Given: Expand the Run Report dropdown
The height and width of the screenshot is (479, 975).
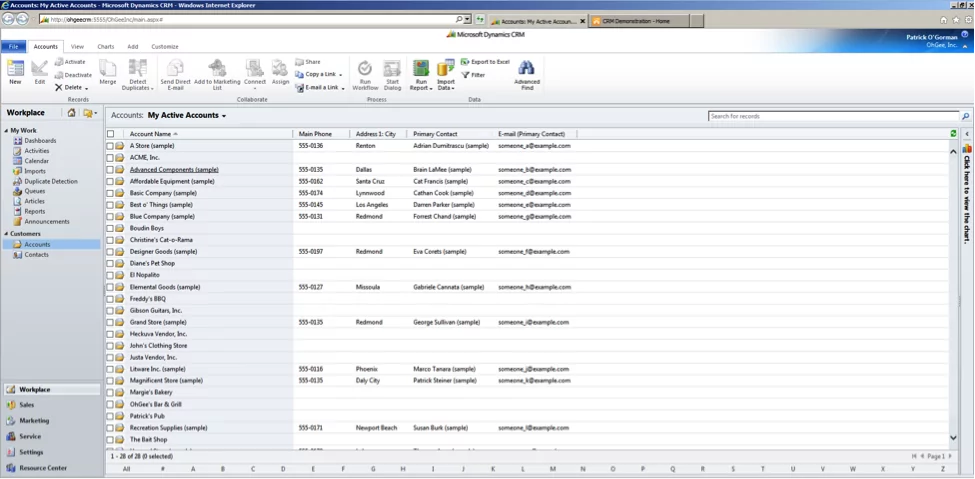Looking at the screenshot, I should 431,89.
